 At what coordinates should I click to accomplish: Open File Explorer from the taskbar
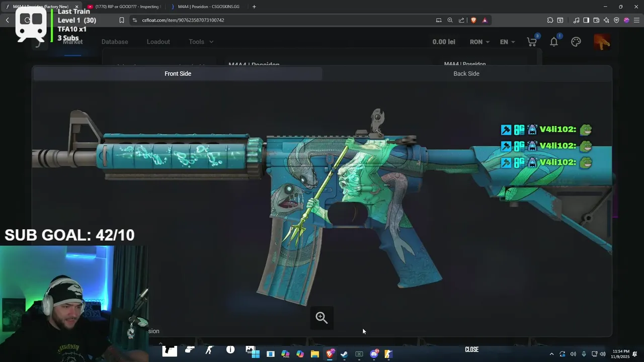(314, 354)
